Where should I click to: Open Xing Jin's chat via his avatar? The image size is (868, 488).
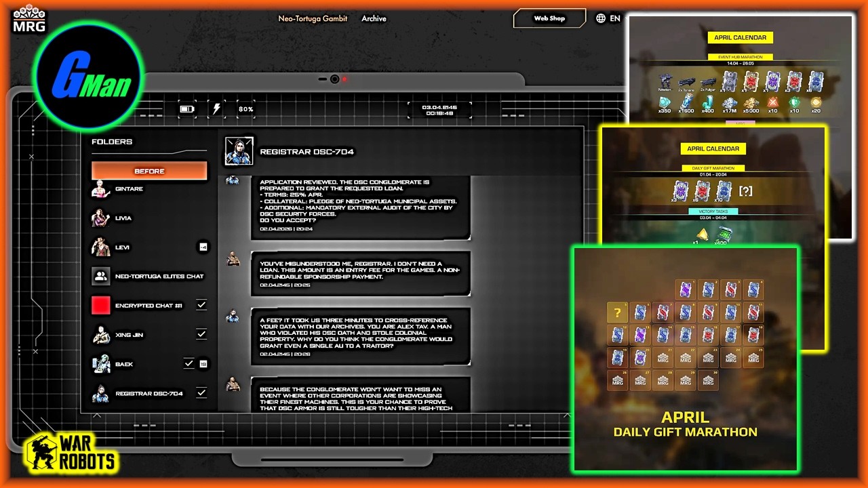[x=101, y=335]
